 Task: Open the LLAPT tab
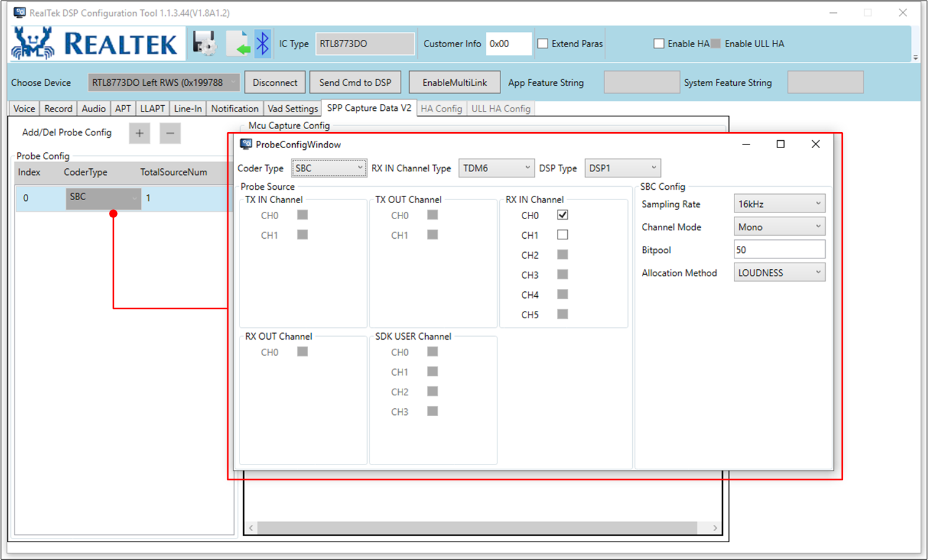153,108
